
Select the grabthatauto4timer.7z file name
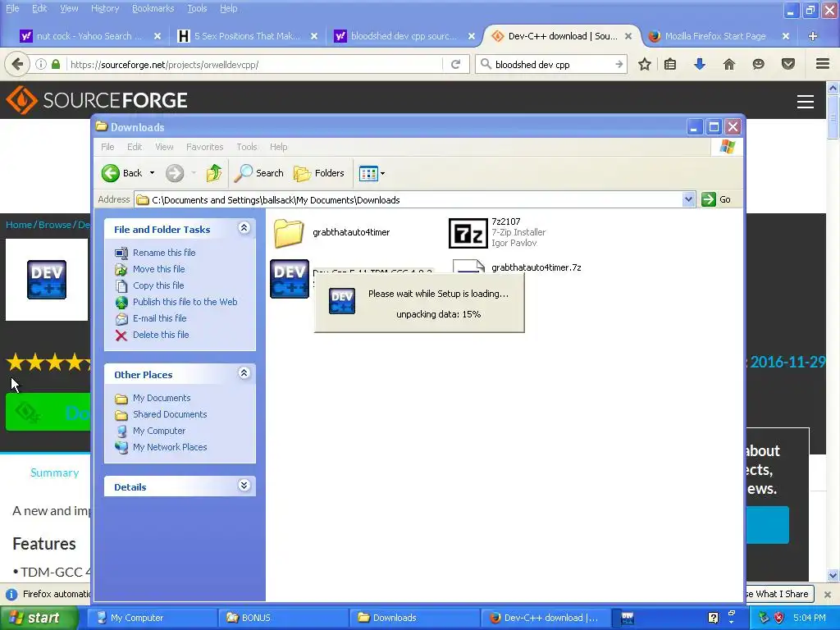click(536, 267)
